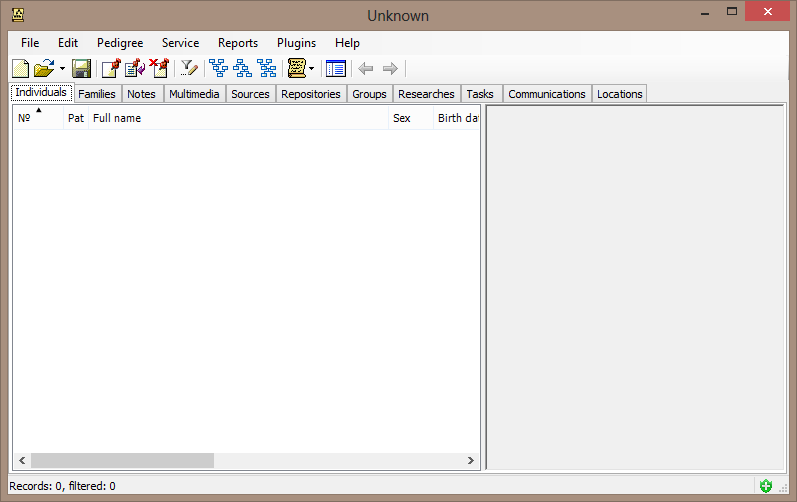This screenshot has height=502, width=797.
Task: Switch to the Families tab
Action: coord(97,94)
